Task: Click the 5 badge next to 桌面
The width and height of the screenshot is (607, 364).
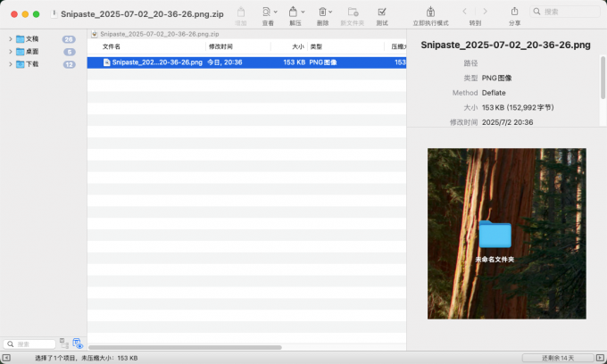Action: [x=70, y=52]
